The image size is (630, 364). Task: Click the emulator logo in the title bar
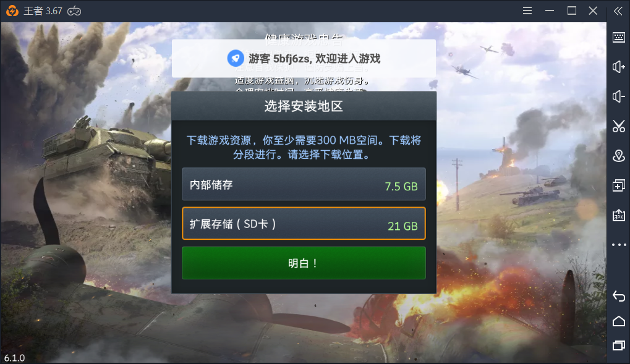click(12, 11)
